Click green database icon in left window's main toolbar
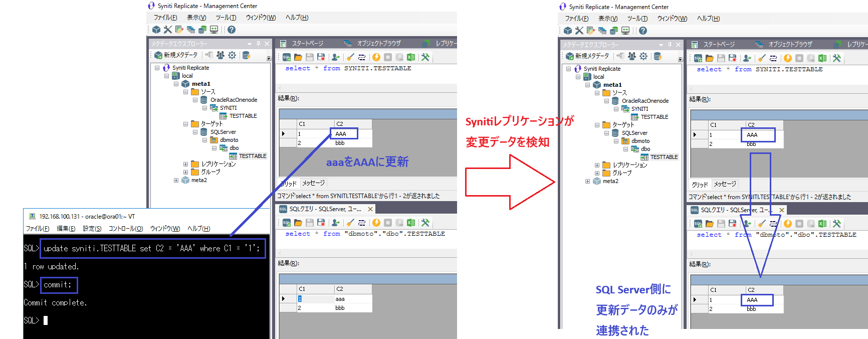The height and width of the screenshot is (339, 868). [202, 30]
